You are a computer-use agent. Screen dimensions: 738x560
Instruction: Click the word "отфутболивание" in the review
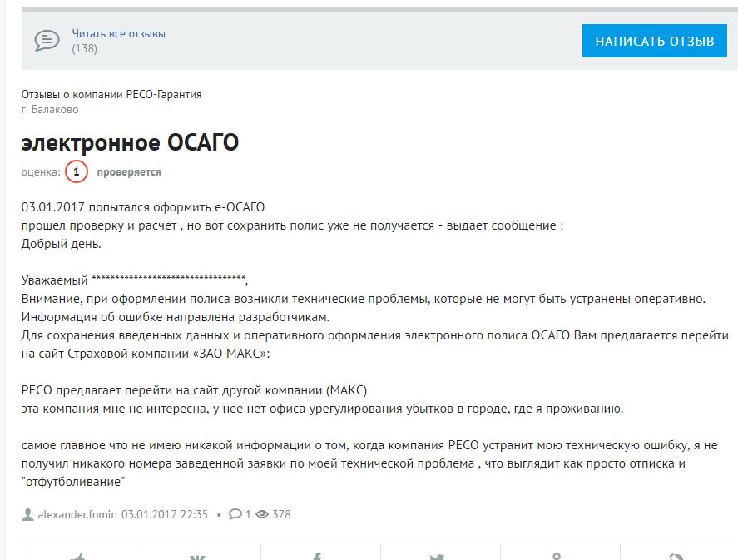pos(73,482)
